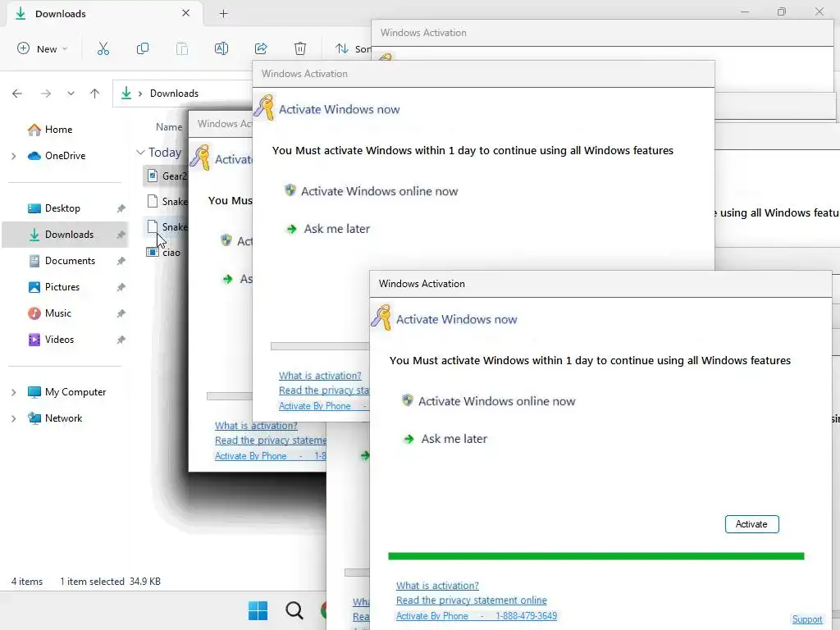Choose Ask me later in middle dialog
Viewport: 840px width, 630px height.
tap(337, 229)
